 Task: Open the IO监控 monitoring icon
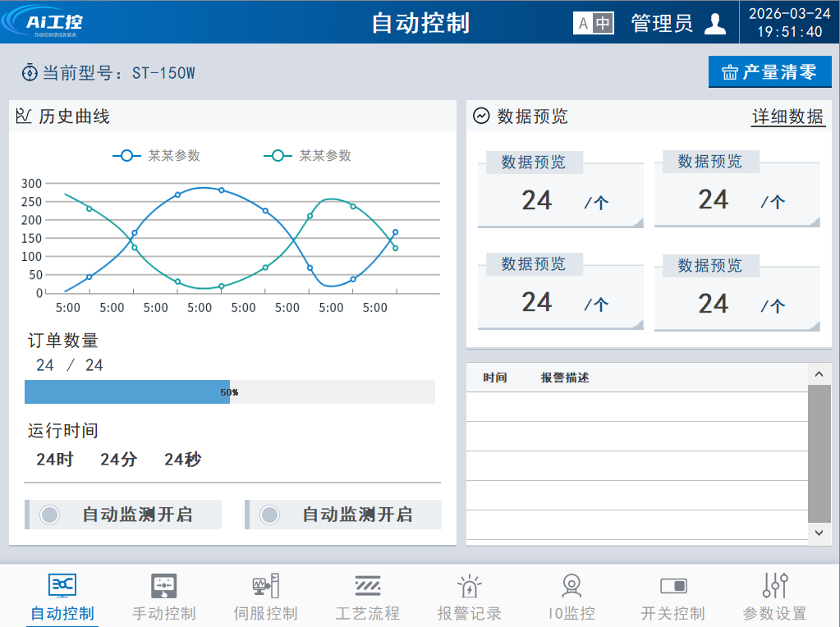point(571,586)
